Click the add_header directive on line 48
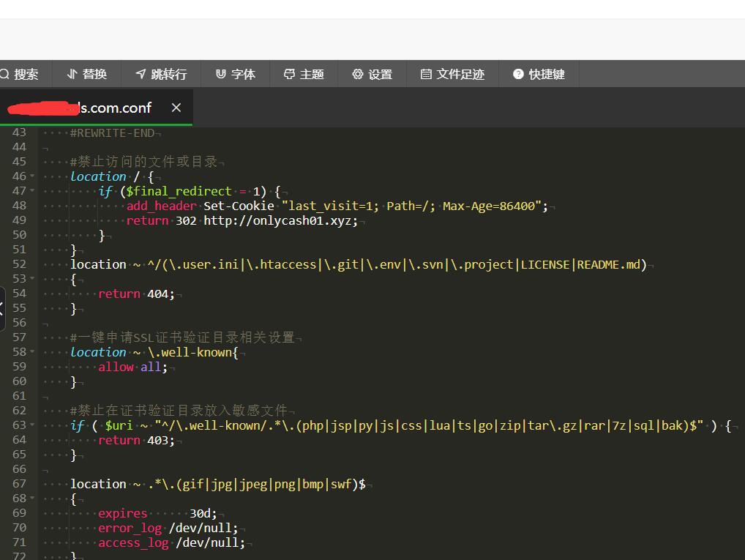 (162, 206)
